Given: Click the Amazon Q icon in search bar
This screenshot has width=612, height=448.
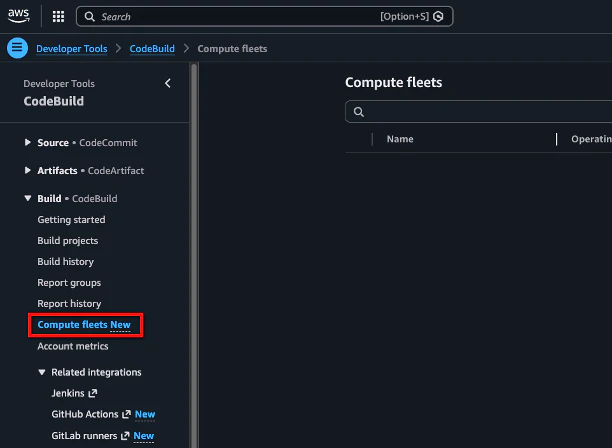Looking at the screenshot, I should tap(438, 16).
